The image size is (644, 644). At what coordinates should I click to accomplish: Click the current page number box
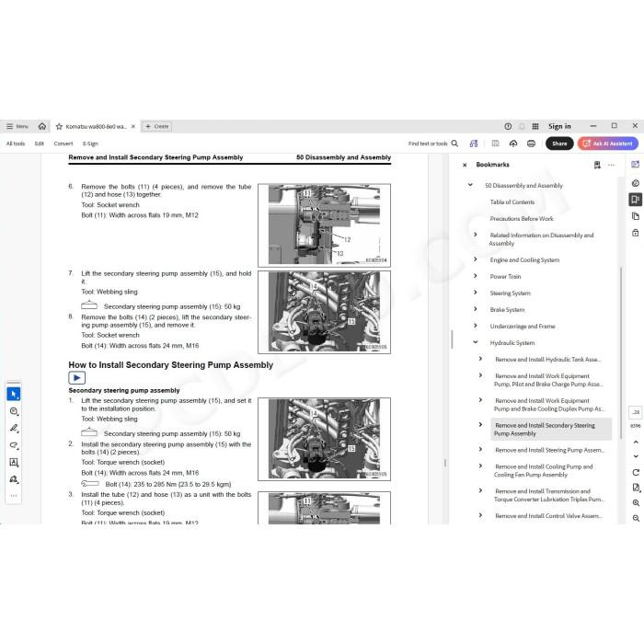coord(636,412)
